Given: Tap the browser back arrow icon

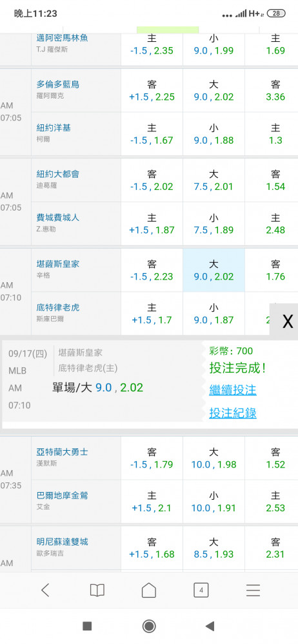Looking at the screenshot, I should tap(45, 590).
